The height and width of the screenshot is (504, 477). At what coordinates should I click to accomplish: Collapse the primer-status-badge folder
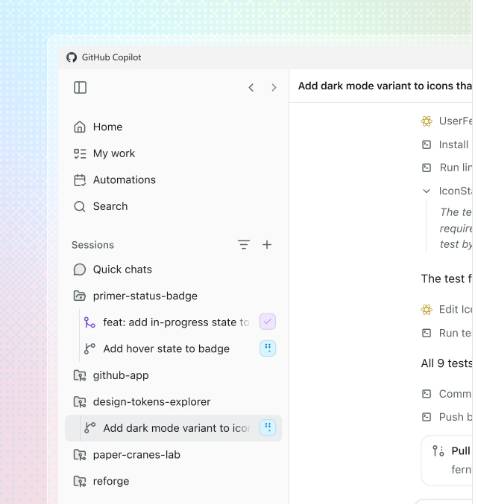pyautogui.click(x=135, y=296)
